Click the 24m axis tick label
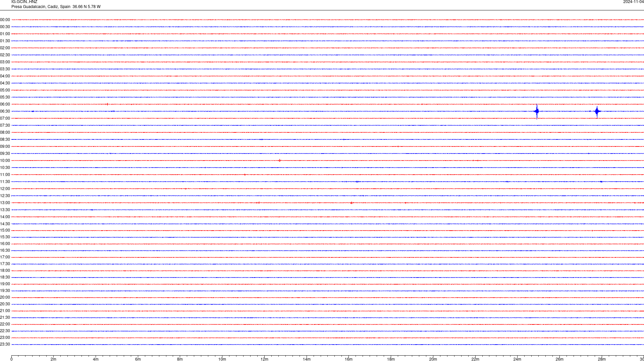 (517, 359)
